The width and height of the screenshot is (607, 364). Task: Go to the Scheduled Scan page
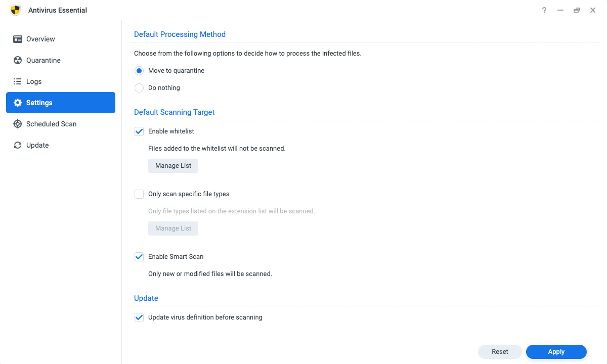coord(51,124)
